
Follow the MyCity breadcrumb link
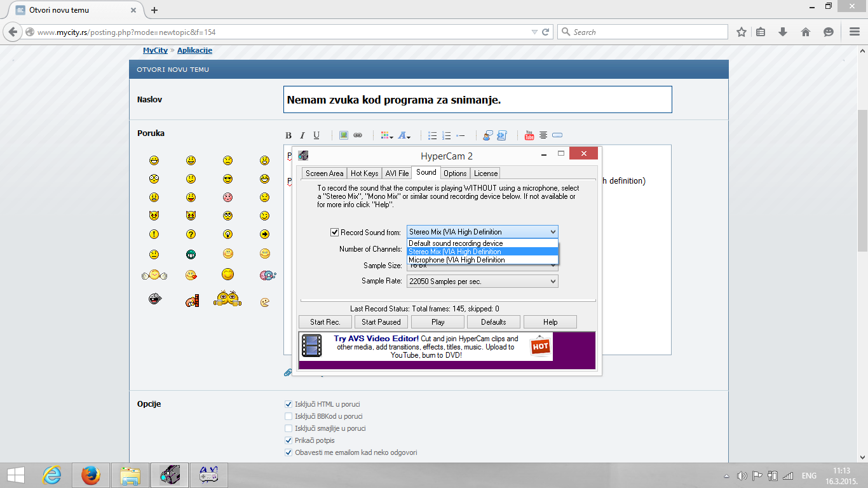(x=155, y=50)
